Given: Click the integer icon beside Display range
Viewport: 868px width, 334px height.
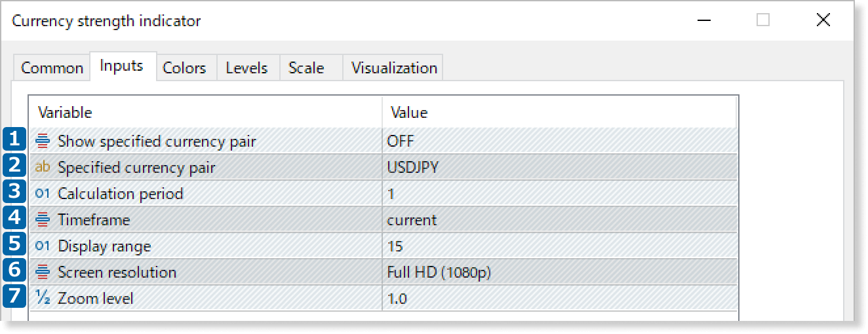Looking at the screenshot, I should [43, 246].
